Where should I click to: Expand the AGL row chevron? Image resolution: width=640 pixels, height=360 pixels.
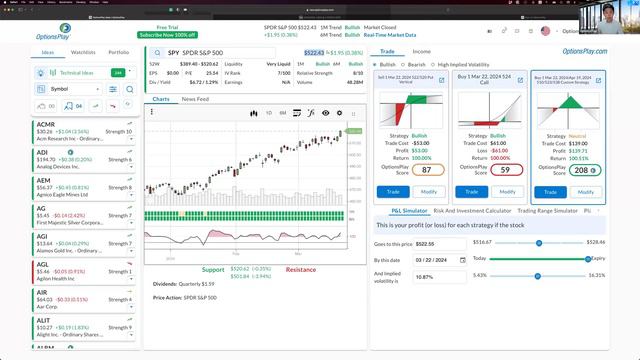(131, 279)
